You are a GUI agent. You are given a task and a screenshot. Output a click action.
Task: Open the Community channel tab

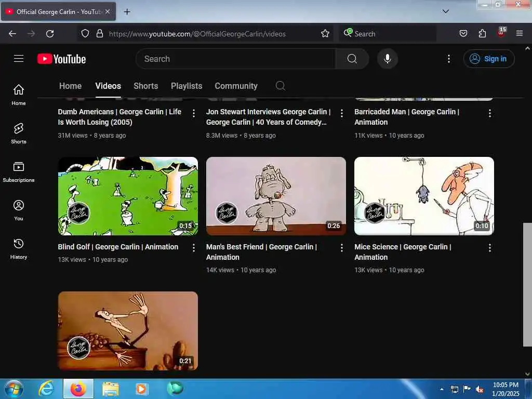(236, 86)
